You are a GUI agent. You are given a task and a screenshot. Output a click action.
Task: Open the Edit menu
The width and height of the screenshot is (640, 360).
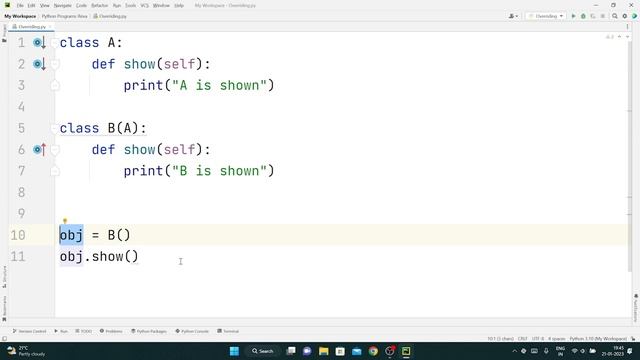pyautogui.click(x=31, y=5)
